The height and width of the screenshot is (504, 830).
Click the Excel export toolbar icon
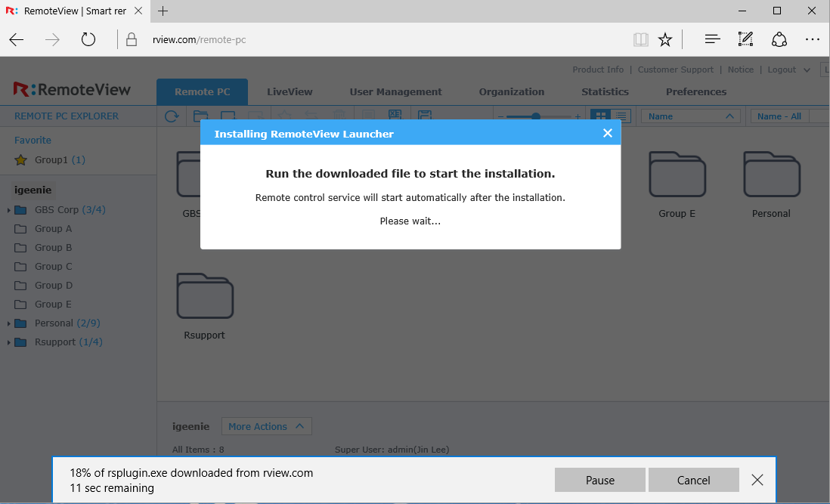pos(395,115)
